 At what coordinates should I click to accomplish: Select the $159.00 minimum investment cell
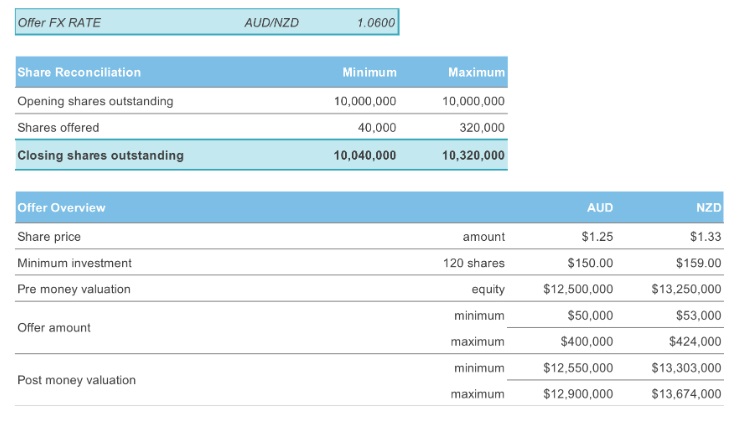698,263
